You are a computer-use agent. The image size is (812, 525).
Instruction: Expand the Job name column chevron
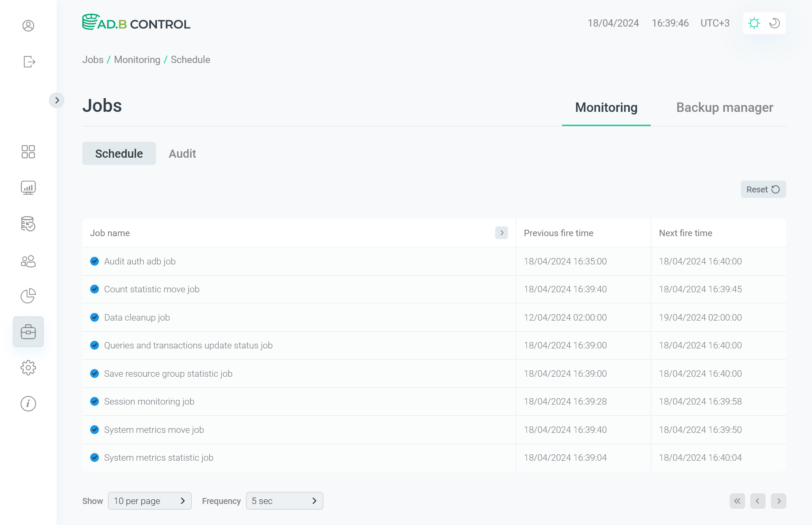(502, 233)
